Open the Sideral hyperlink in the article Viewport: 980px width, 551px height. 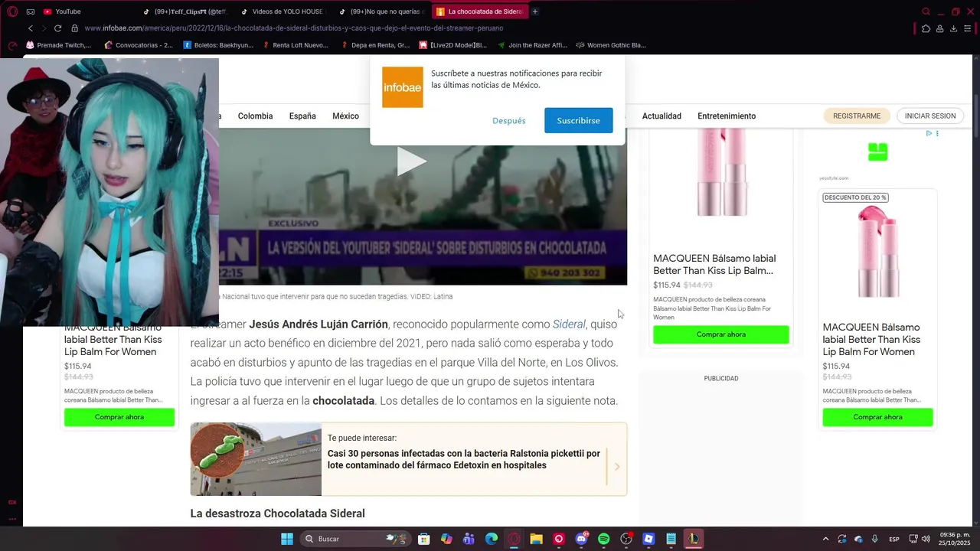(x=569, y=324)
